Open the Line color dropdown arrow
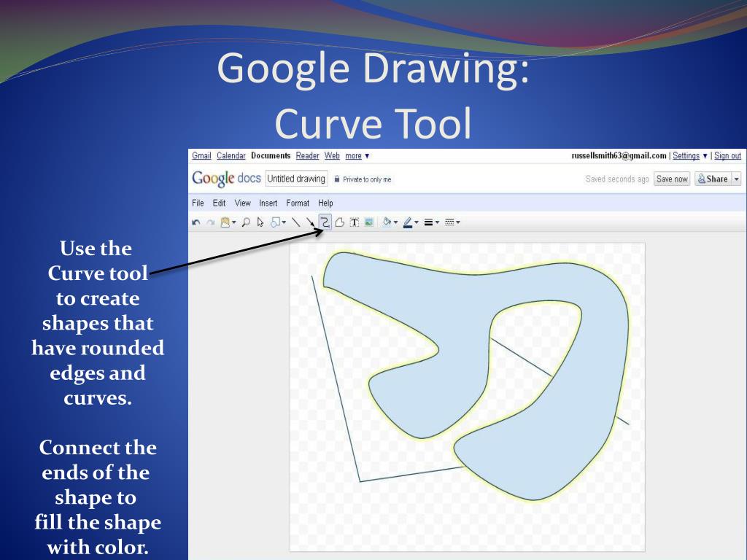This screenshot has width=747, height=560. tap(417, 222)
